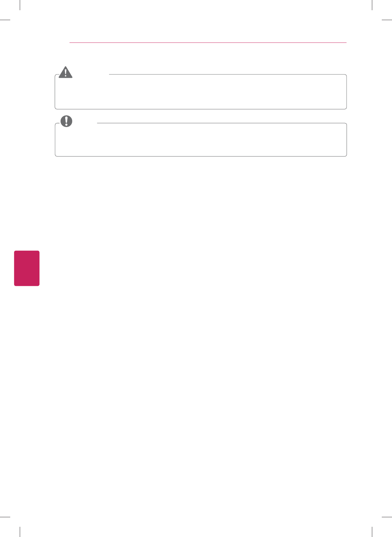Click the blank label space after note icon
392x537 pixels.
(85, 122)
